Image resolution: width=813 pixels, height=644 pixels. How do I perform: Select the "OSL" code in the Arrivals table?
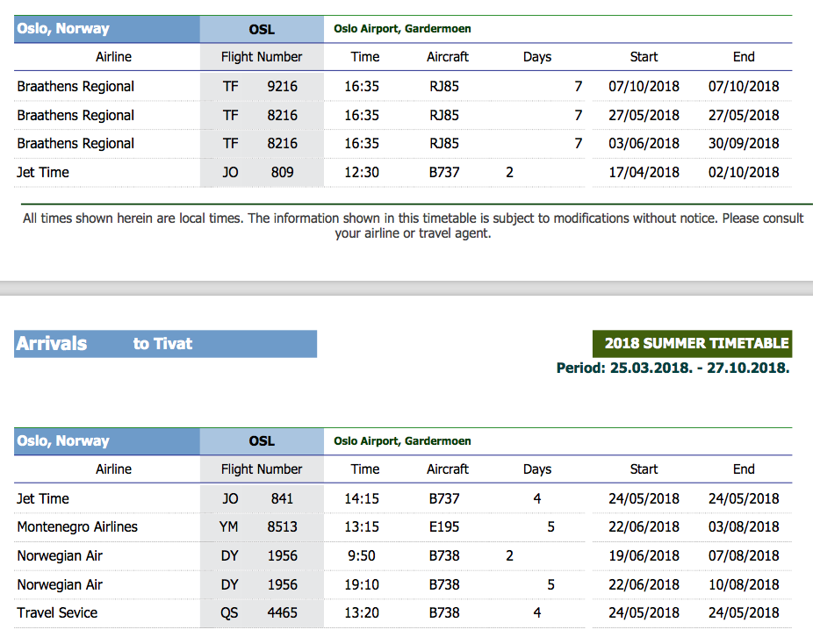point(262,441)
